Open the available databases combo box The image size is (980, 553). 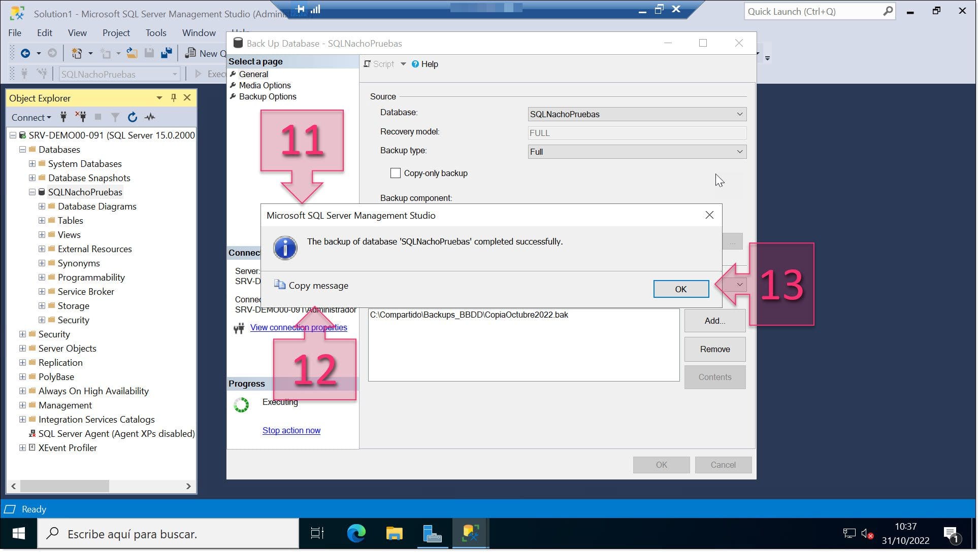[119, 75]
